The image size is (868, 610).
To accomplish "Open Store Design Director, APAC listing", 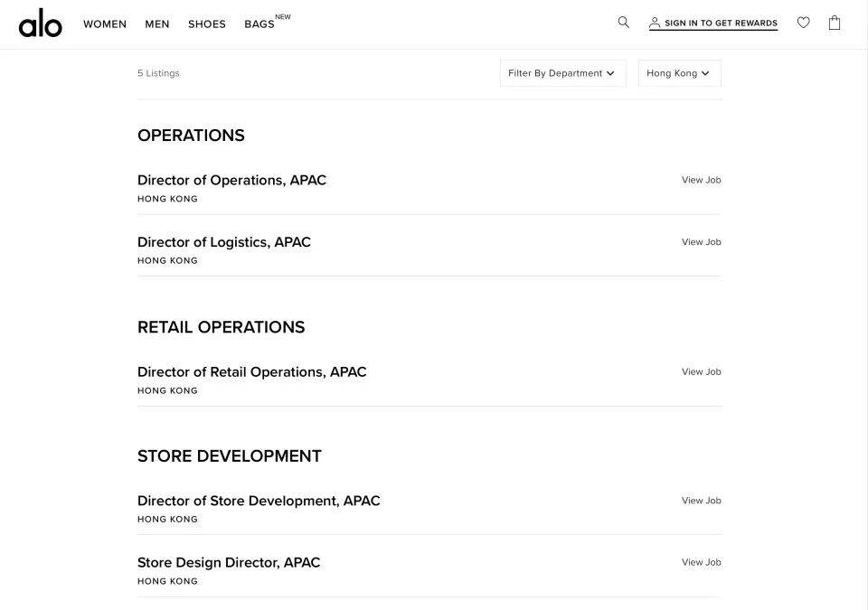I will [x=229, y=563].
